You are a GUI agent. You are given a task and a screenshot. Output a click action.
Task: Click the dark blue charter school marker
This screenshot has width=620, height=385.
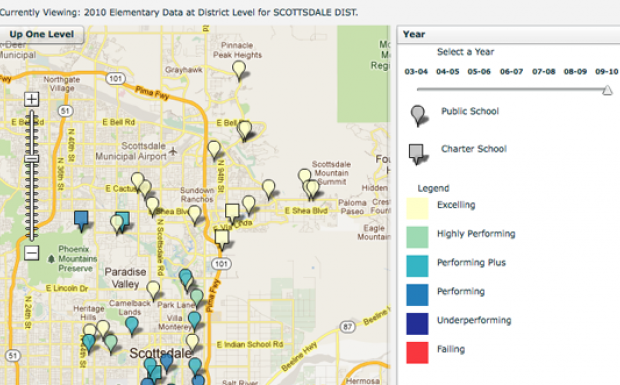tap(81, 220)
